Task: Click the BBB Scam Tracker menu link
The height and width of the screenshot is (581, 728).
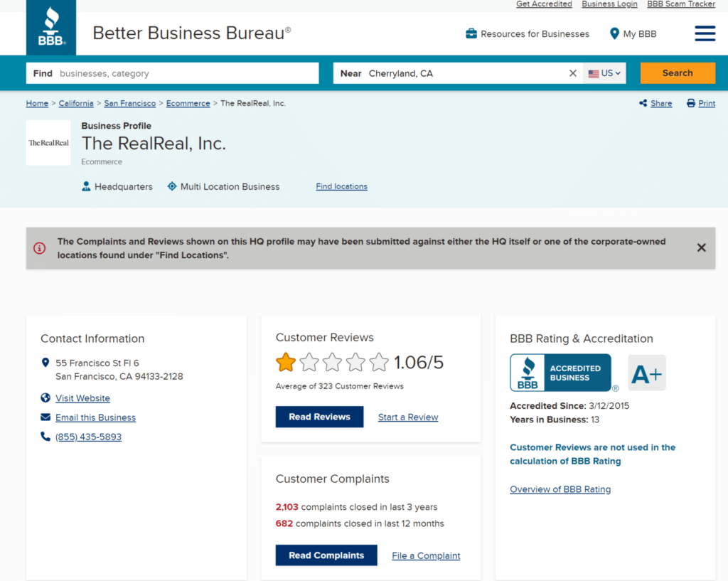Action: click(x=680, y=4)
